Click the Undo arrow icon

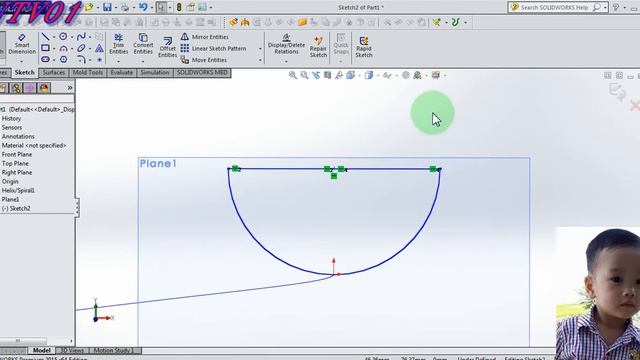pos(142,7)
